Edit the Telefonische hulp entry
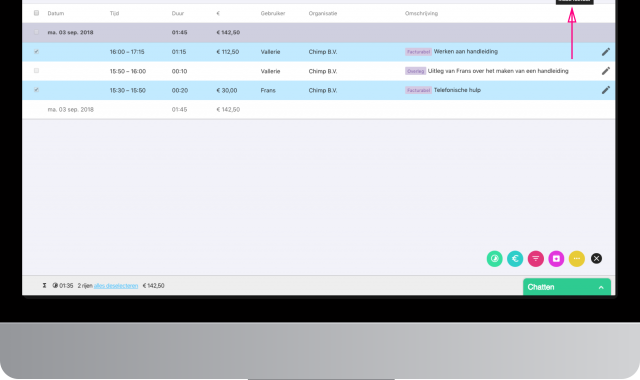 pyautogui.click(x=606, y=90)
